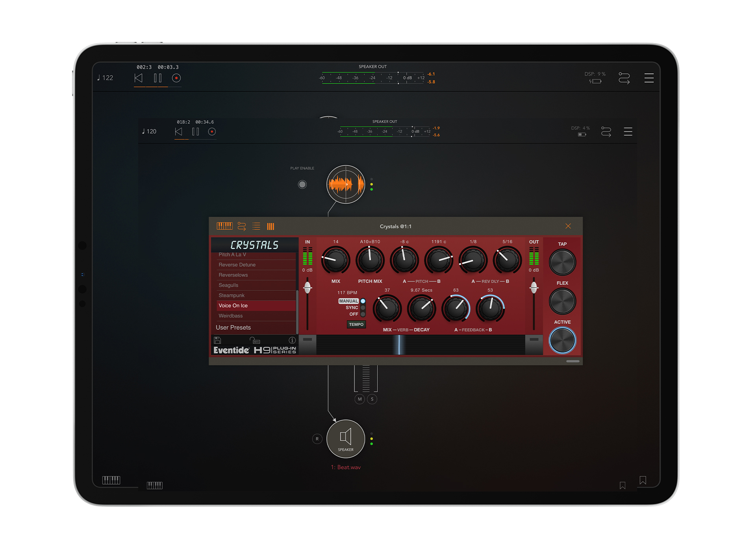Start recording in the tempo 122 window
The height and width of the screenshot is (552, 756).
tap(176, 78)
